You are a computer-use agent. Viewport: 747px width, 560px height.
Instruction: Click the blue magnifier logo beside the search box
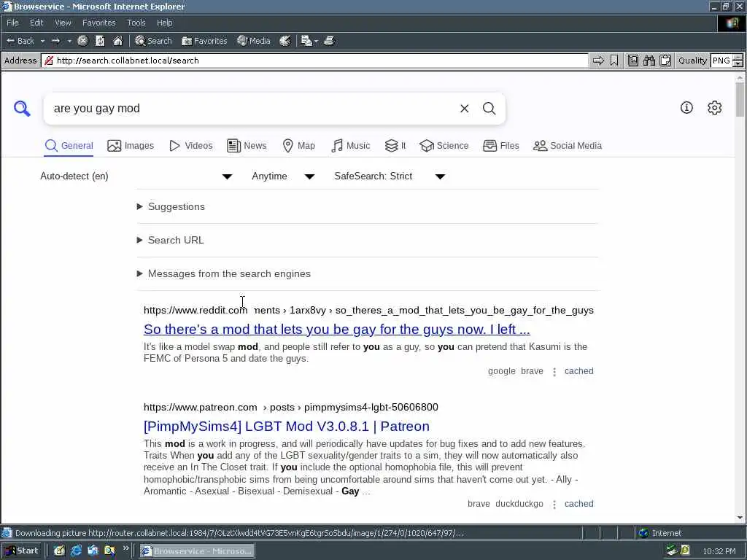click(x=22, y=109)
